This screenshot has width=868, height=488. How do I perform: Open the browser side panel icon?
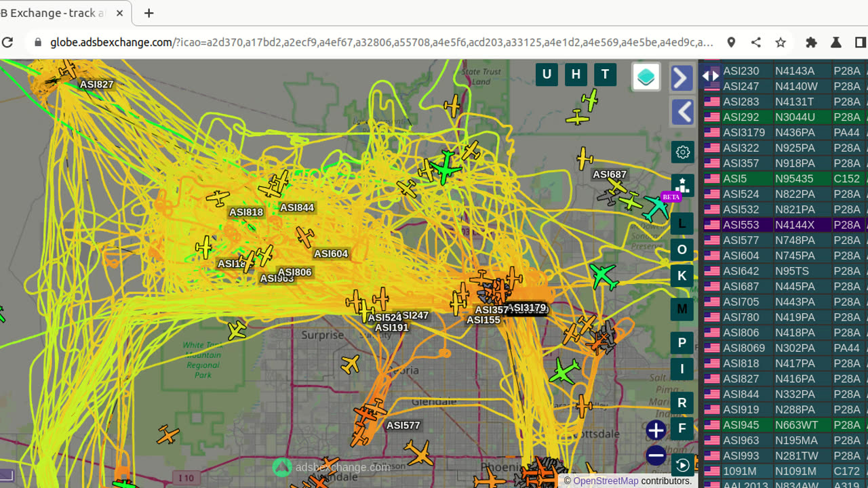(861, 42)
